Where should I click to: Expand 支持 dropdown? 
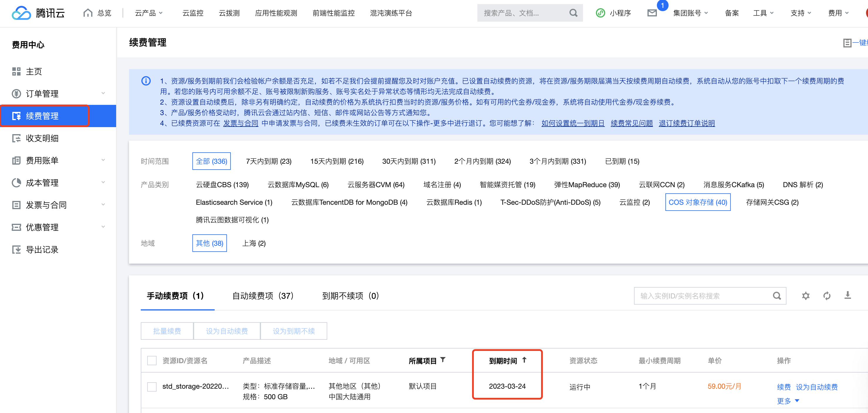click(x=801, y=13)
